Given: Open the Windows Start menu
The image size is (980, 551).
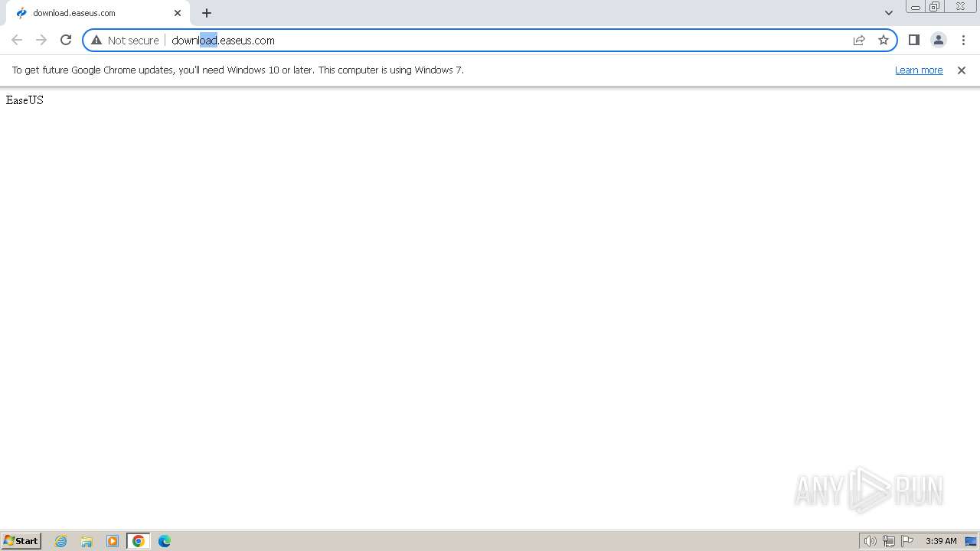Looking at the screenshot, I should pyautogui.click(x=21, y=541).
